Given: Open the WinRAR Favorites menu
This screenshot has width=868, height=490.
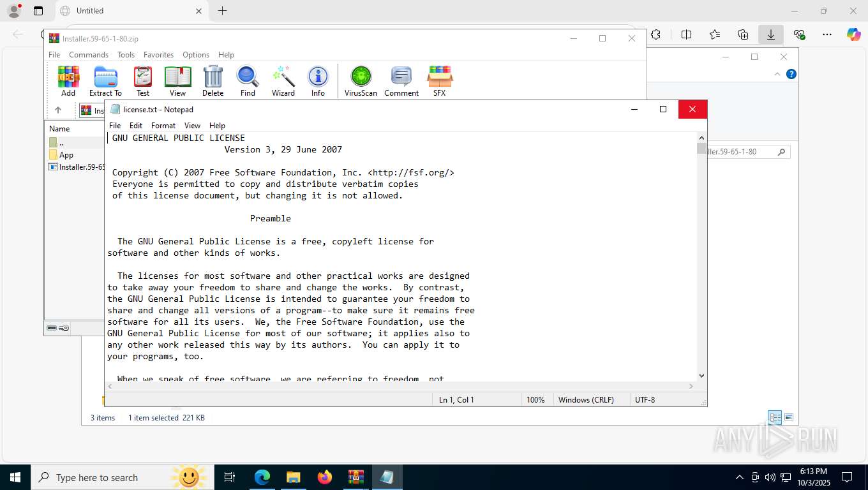Looking at the screenshot, I should 158,55.
